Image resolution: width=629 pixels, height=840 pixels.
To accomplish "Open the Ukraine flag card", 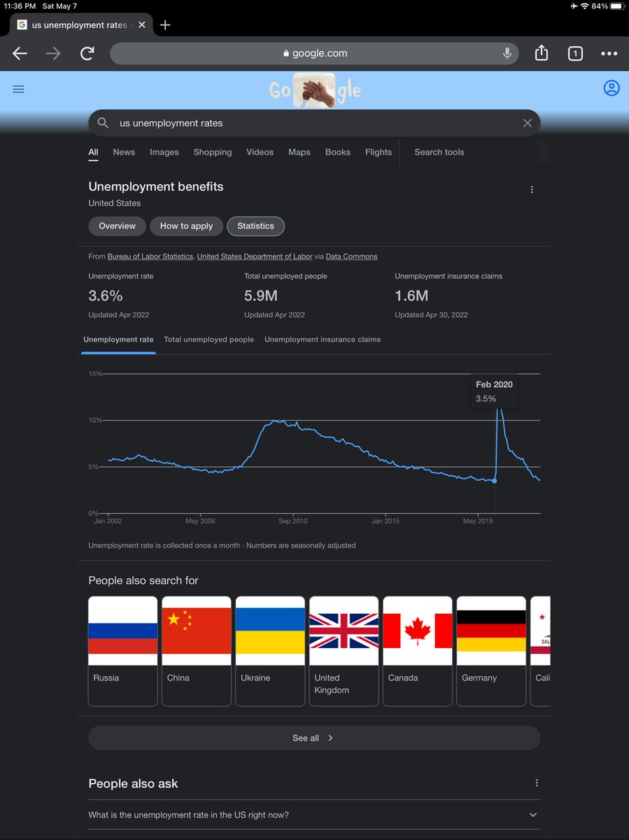I will pos(270,651).
